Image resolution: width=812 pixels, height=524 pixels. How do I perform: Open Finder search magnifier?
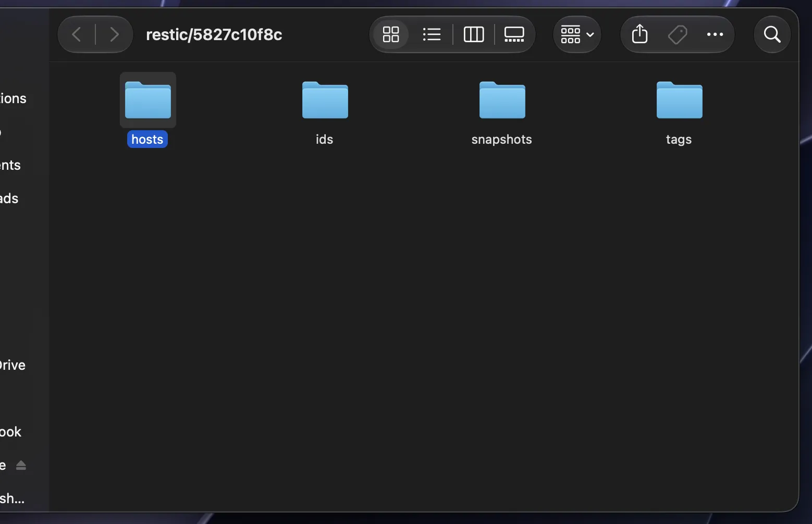click(772, 34)
